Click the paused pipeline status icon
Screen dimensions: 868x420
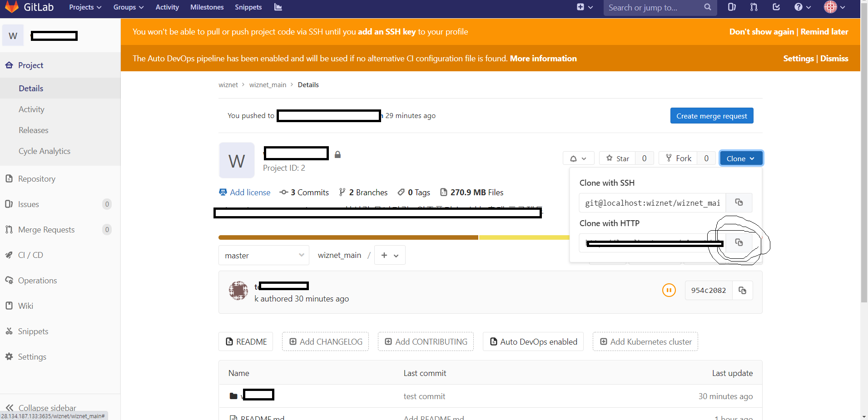point(669,290)
